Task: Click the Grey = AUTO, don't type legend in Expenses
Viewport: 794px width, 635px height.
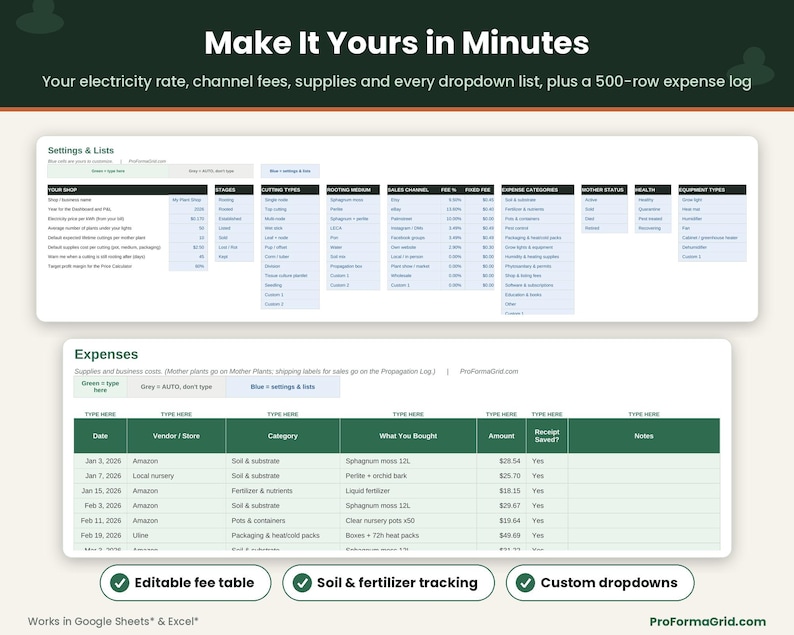Action: coord(176,387)
